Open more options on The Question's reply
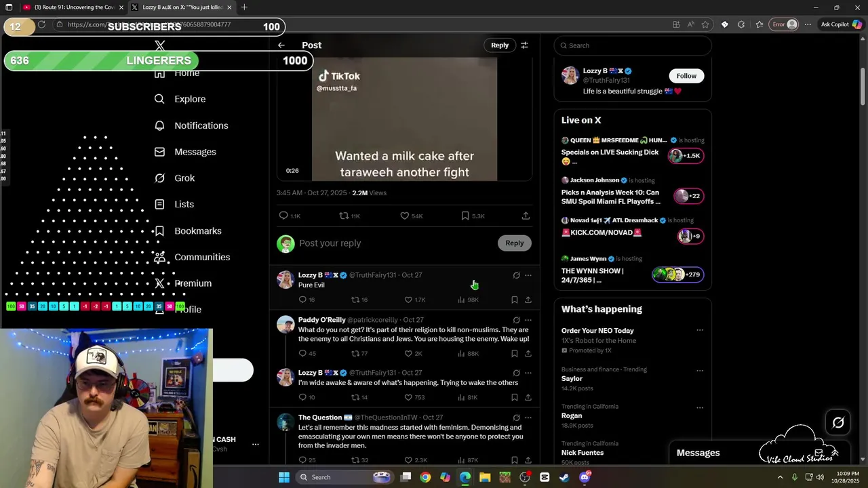The width and height of the screenshot is (868, 488). coord(528,418)
